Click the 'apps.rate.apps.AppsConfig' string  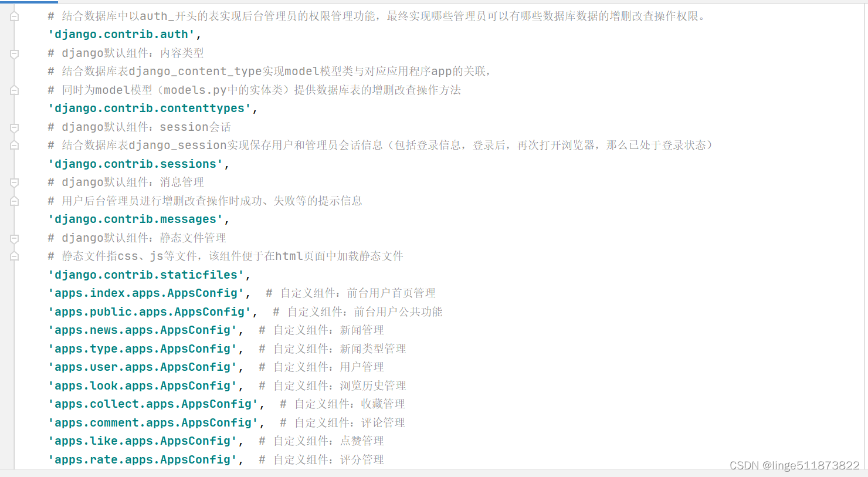[143, 460]
